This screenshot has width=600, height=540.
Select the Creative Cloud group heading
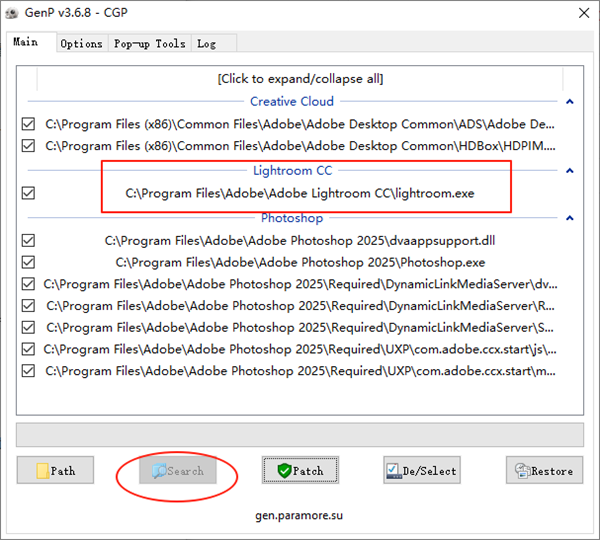(x=292, y=101)
